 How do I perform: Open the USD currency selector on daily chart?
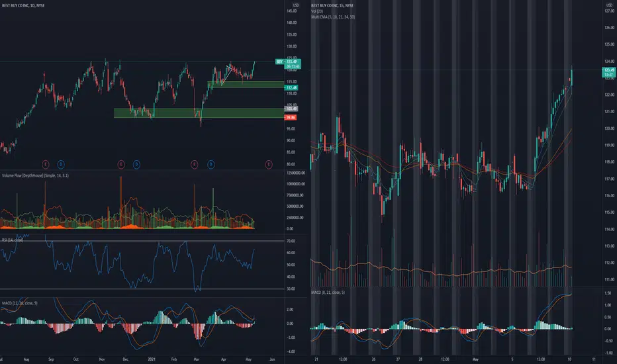(295, 5)
